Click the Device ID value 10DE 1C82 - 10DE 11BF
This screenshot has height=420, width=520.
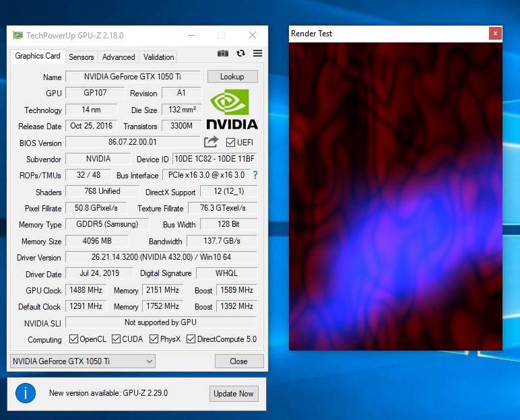(x=215, y=158)
